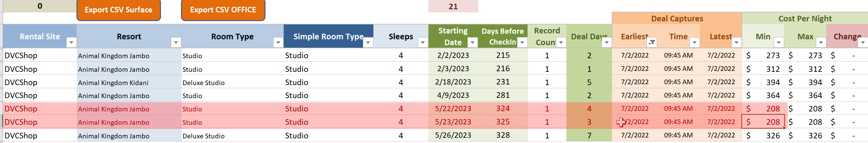
Task: Open the Days Before CheckIn filter arrow
Action: (522, 43)
